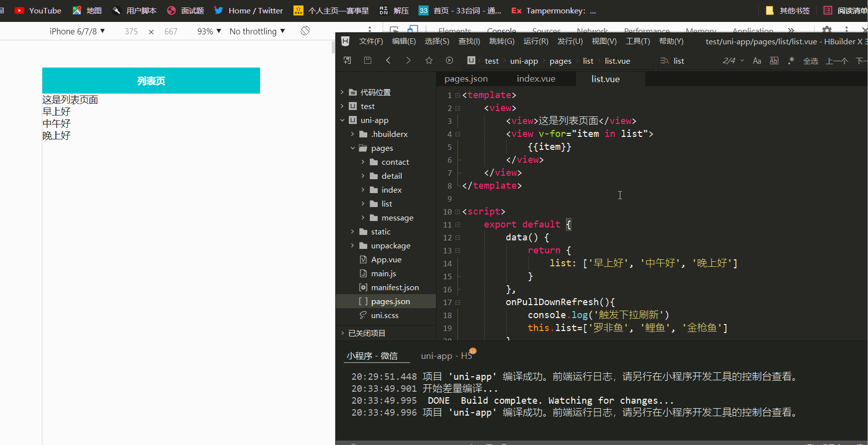
Task: Click the device height 667 field
Action: point(171,31)
